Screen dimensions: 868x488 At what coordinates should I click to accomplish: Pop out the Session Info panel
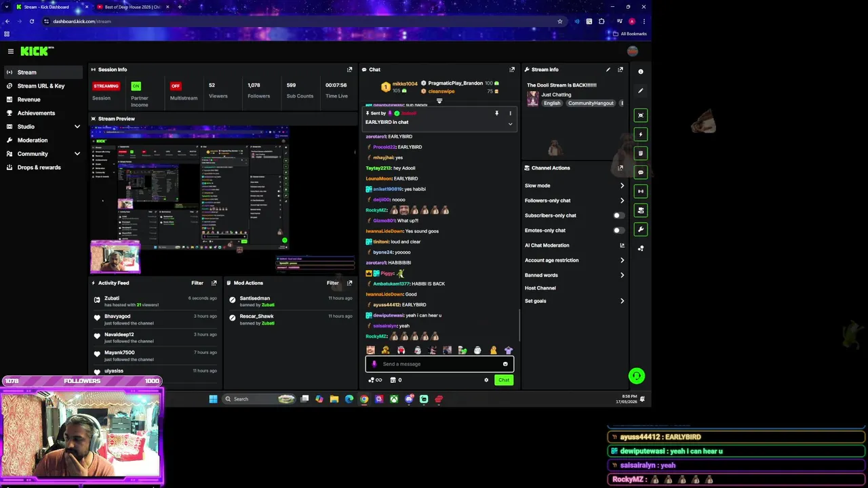[349, 69]
